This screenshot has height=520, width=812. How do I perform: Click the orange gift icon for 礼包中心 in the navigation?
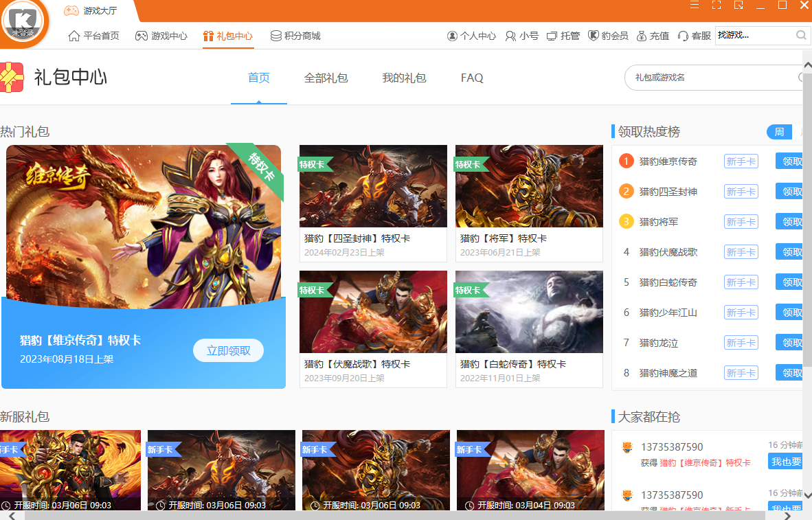[208, 36]
